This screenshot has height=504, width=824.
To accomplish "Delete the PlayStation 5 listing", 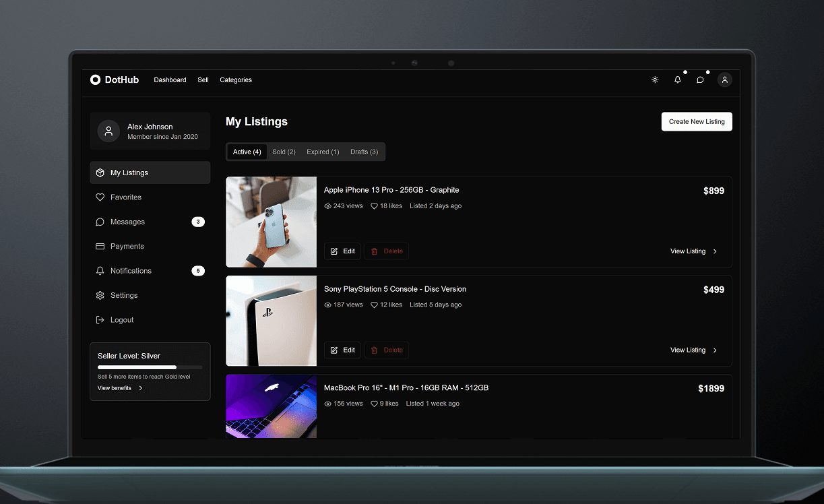I will pyautogui.click(x=387, y=350).
